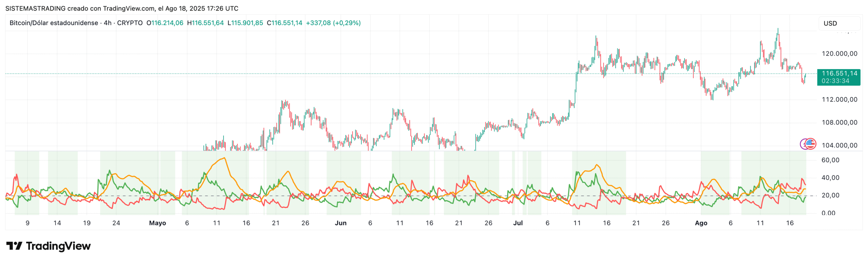Click the TradingView logo icon
The width and height of the screenshot is (868, 262).
point(14,246)
